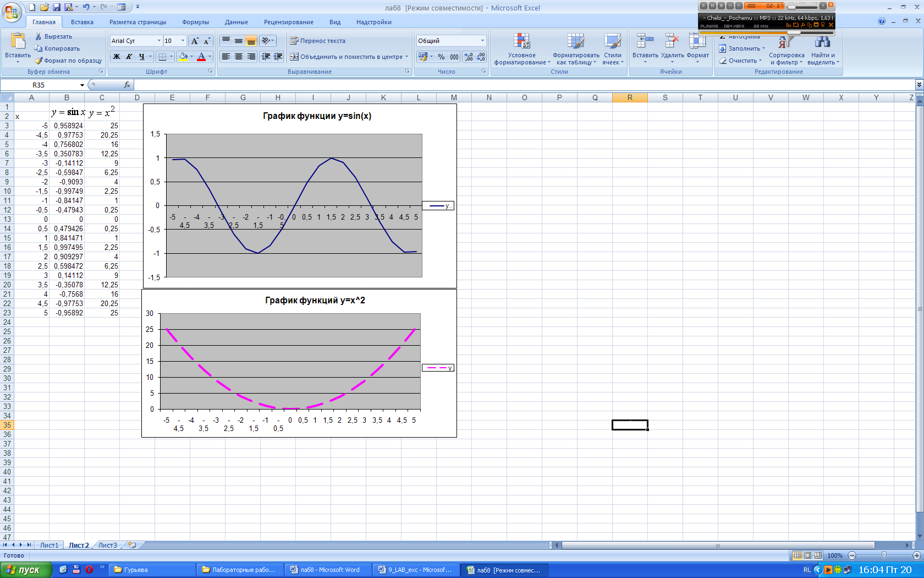Screen dimensions: 924x578
Task: Open the font size dropdown arrow
Action: click(183, 41)
